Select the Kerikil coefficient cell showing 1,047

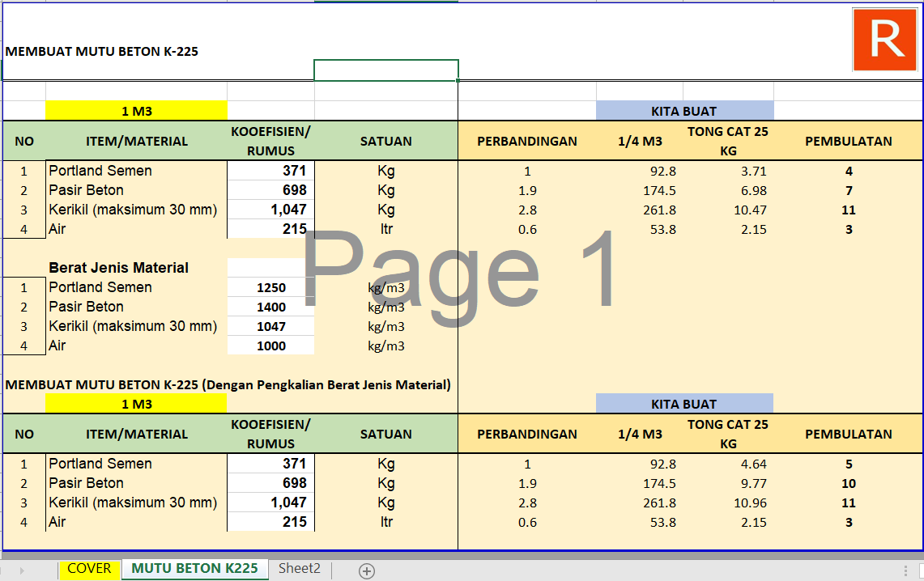coord(270,210)
